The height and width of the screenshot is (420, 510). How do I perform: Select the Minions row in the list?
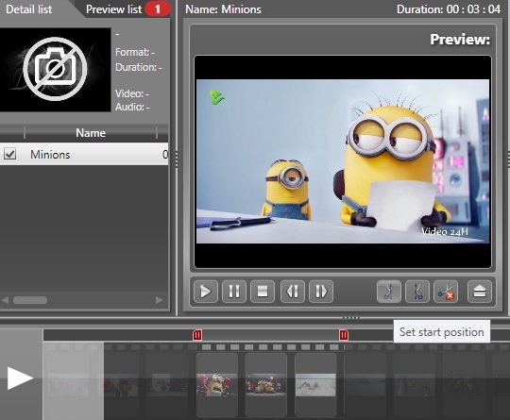click(x=84, y=154)
